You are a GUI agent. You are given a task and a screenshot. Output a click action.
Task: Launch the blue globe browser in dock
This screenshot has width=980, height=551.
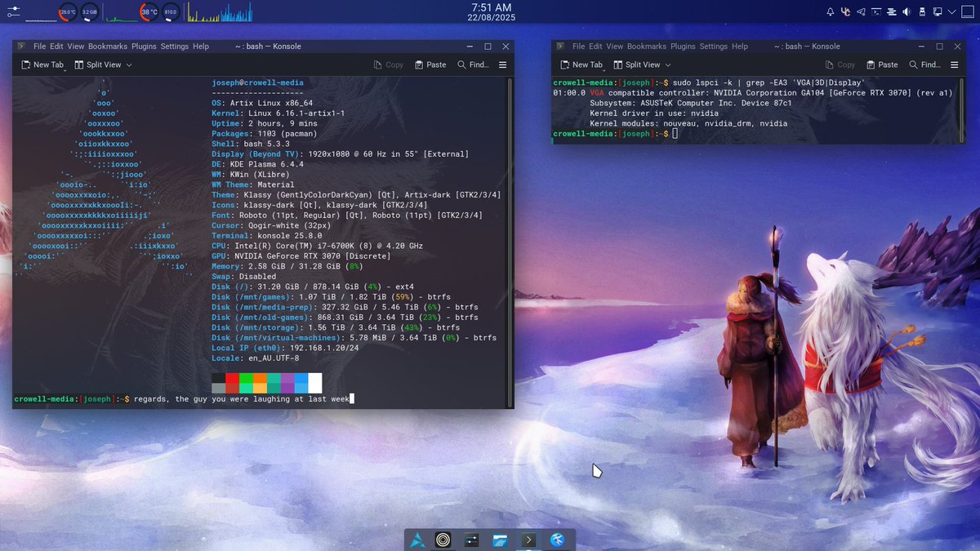[x=558, y=540]
